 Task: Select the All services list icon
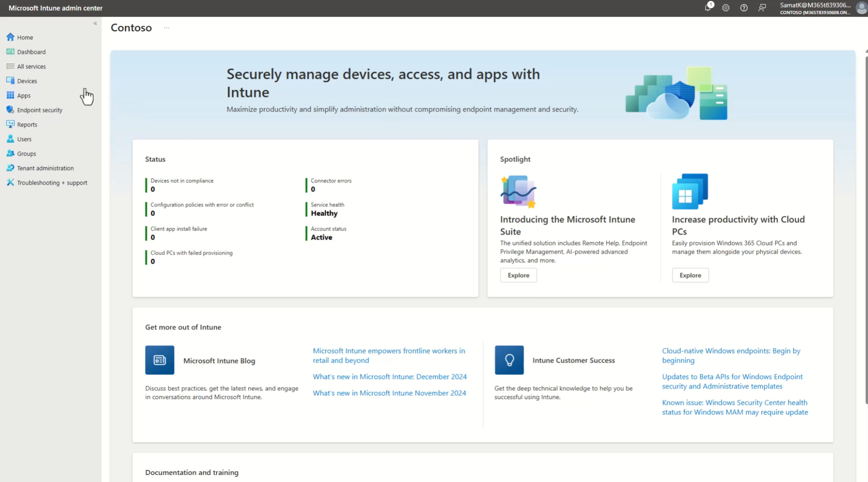[10, 66]
